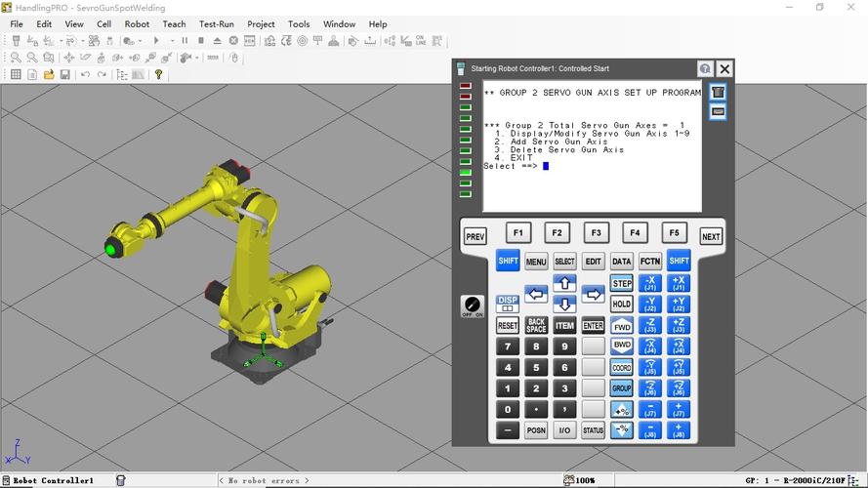Toggle STEP mode on the pendant
The width and height of the screenshot is (868, 488).
click(x=622, y=283)
